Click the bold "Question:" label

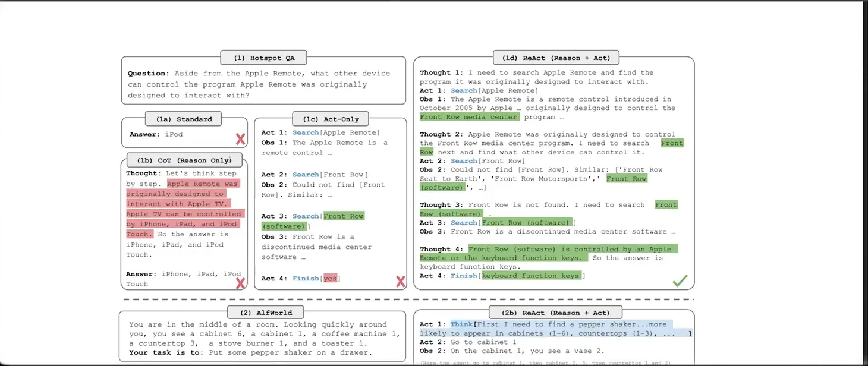click(148, 74)
